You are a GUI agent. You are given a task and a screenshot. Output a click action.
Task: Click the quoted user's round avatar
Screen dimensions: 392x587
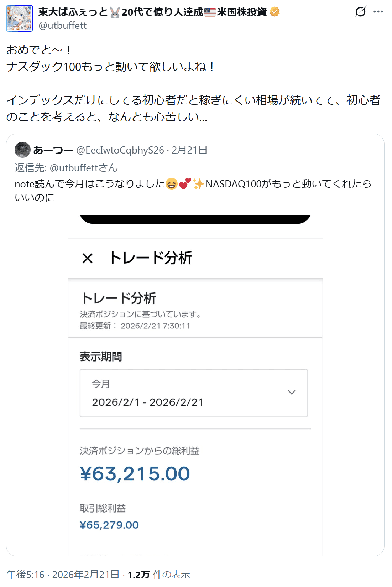[x=22, y=150]
